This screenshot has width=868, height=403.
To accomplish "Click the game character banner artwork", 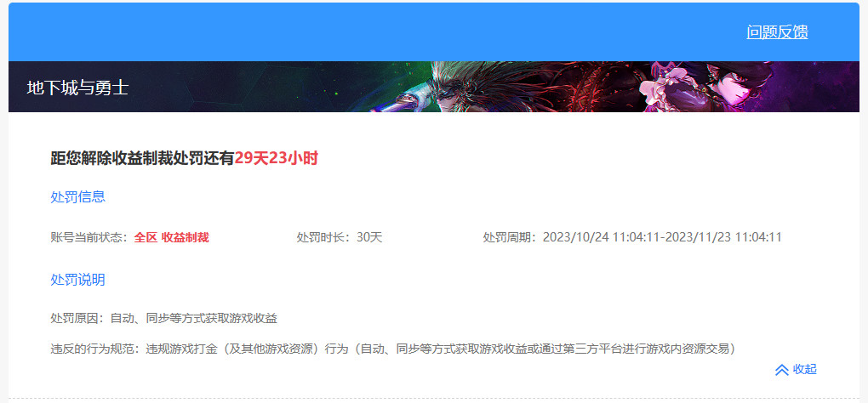I will tap(596, 87).
